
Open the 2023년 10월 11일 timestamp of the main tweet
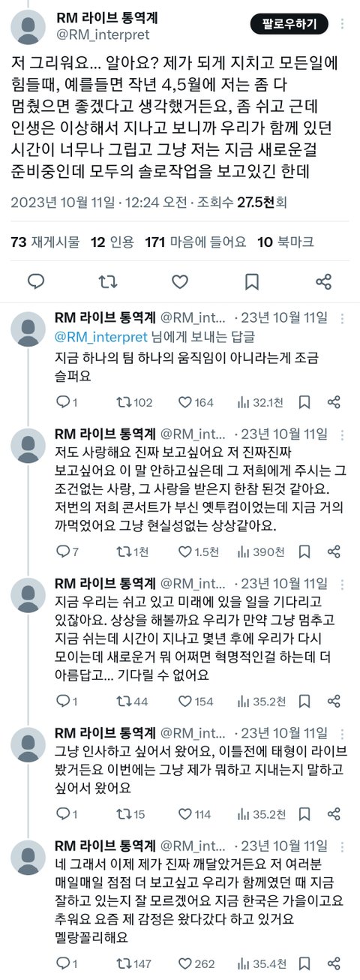click(64, 202)
